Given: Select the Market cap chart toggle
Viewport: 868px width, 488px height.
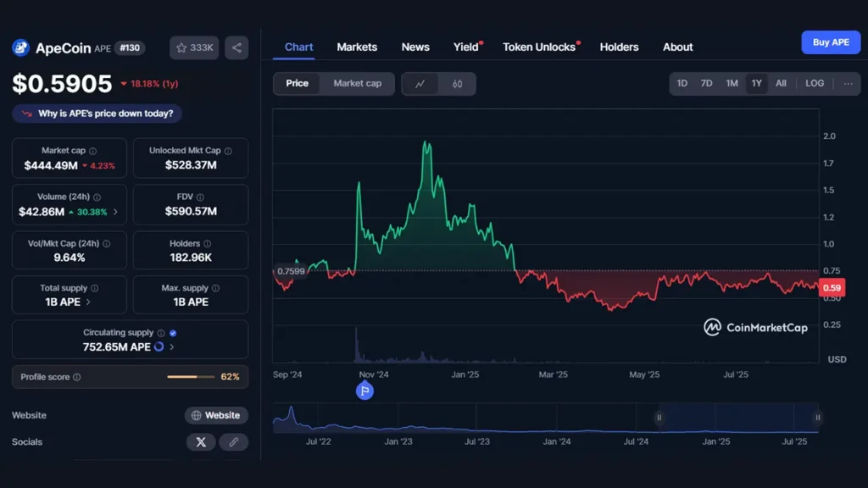Looking at the screenshot, I should click(x=358, y=84).
